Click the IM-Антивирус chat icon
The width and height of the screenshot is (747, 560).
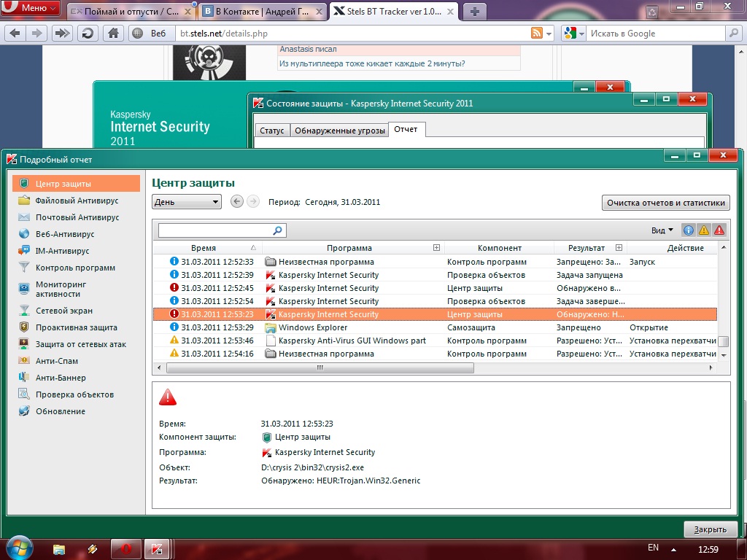24,251
